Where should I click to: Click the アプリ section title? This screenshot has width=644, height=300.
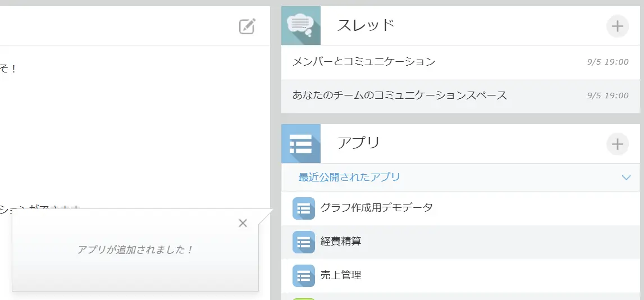pyautogui.click(x=358, y=143)
